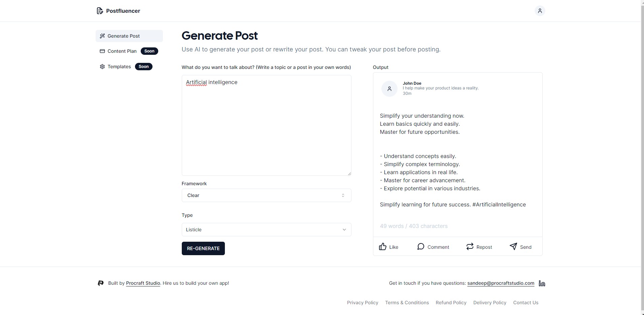
Task: Click the Procraft Studio logo icon
Action: pyautogui.click(x=101, y=283)
